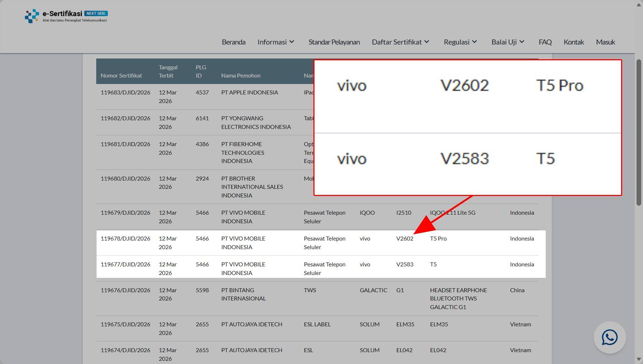Select certificate number 119681/DJID/2026
The width and height of the screenshot is (643, 364).
click(x=125, y=144)
